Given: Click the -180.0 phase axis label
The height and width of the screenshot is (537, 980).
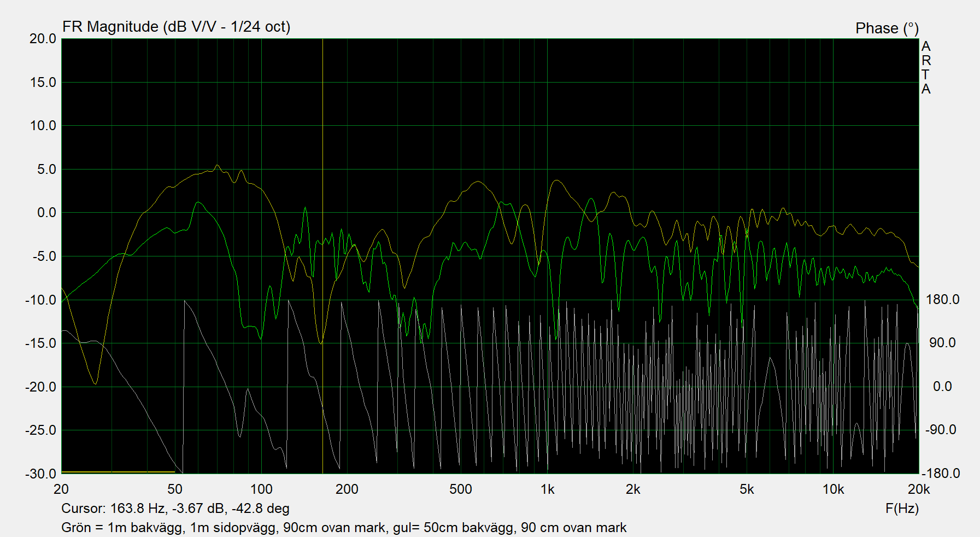Looking at the screenshot, I should coord(941,474).
